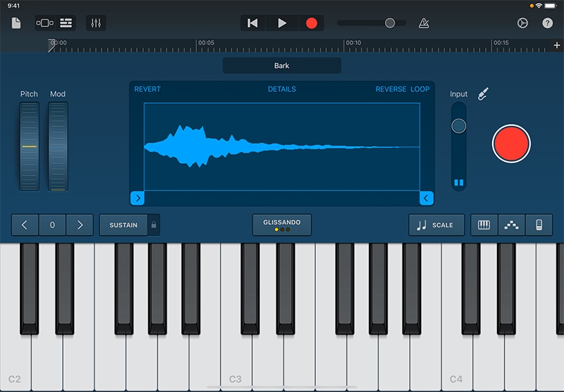Viewport: 564px width, 392px height.
Task: Click Go to Beginning button
Action: pyautogui.click(x=253, y=23)
